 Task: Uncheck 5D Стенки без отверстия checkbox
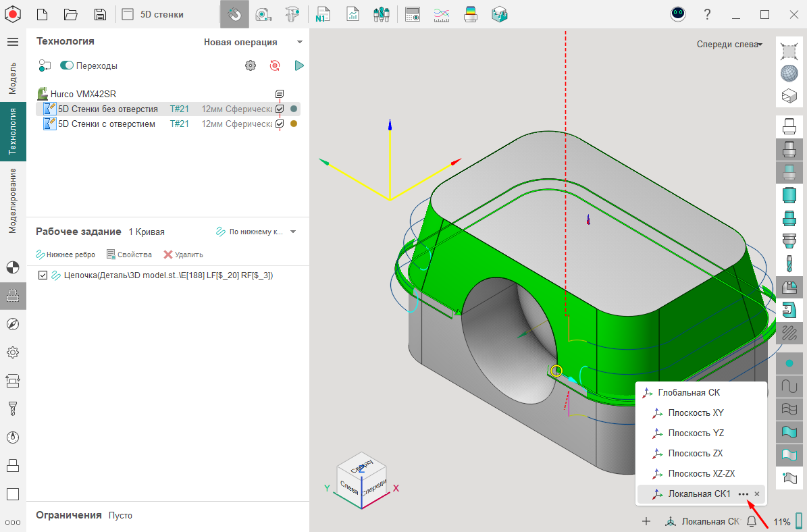coord(280,109)
